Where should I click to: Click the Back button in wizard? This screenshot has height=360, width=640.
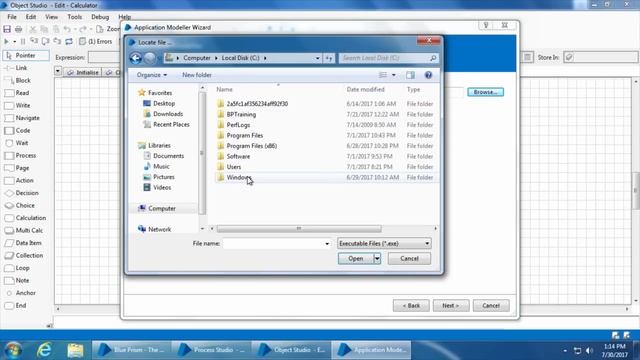coord(411,305)
